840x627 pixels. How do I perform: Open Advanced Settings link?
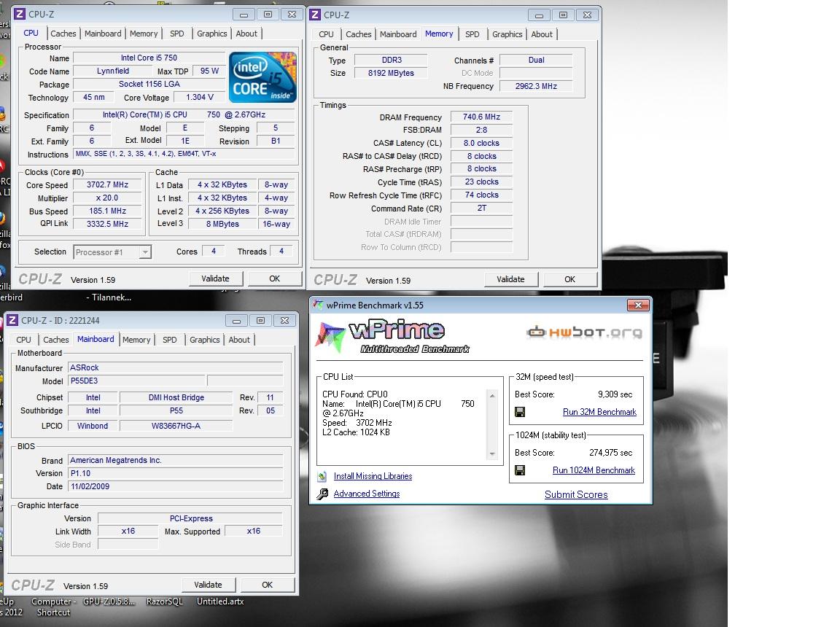pos(367,494)
